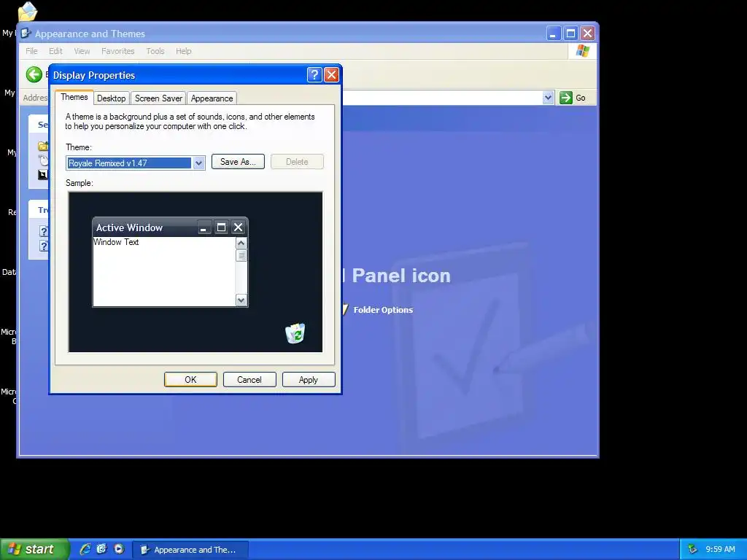
Task: Click the Save As... button
Action: click(238, 162)
